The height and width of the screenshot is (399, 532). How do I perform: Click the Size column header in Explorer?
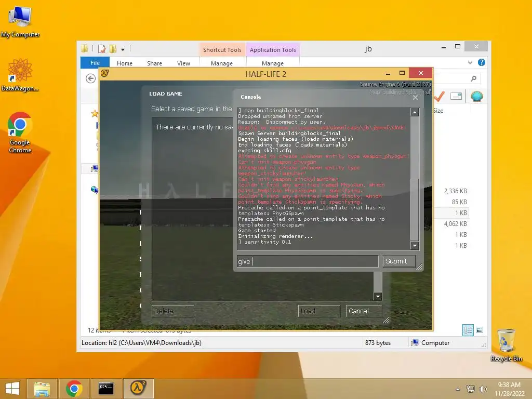(x=438, y=111)
